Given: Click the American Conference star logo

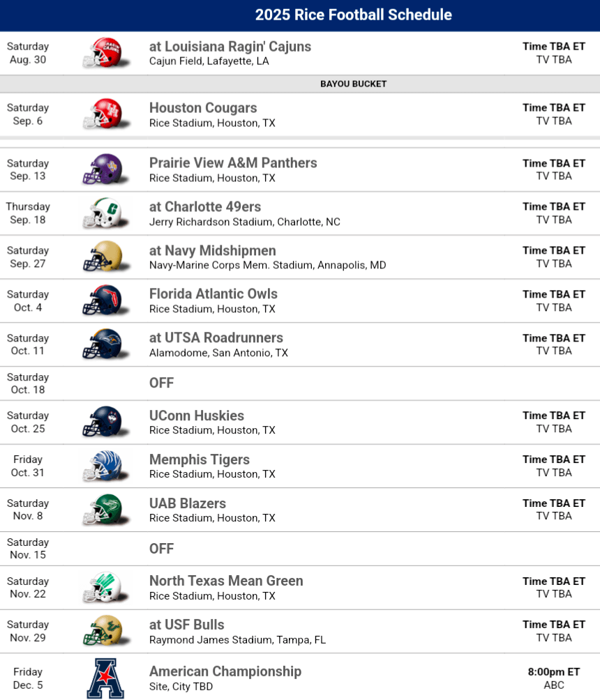Looking at the screenshot, I should 105,678.
